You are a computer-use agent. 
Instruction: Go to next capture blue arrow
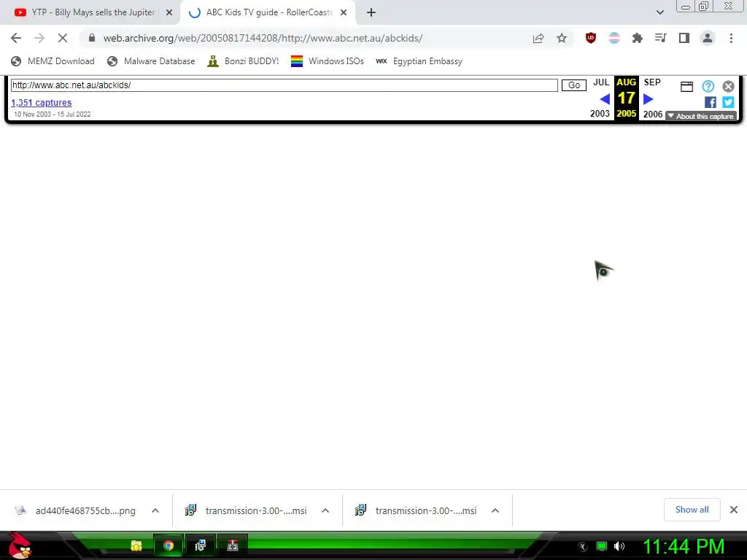(x=648, y=99)
